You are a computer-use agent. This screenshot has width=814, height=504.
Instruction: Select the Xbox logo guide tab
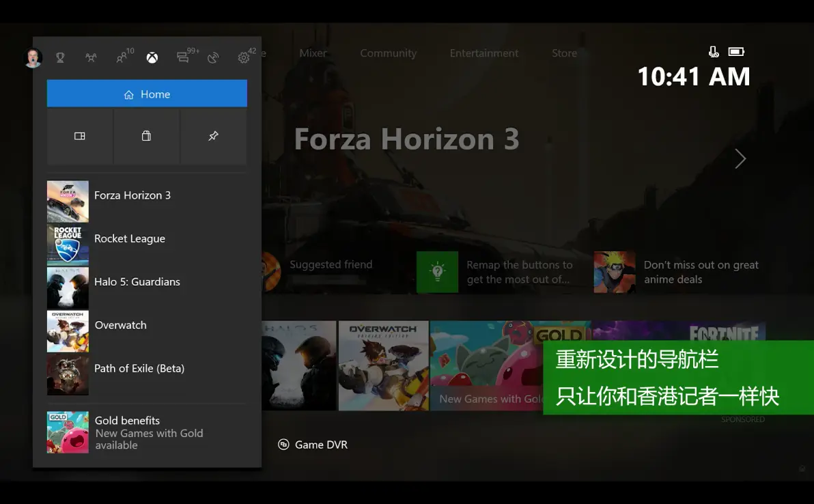tap(152, 57)
